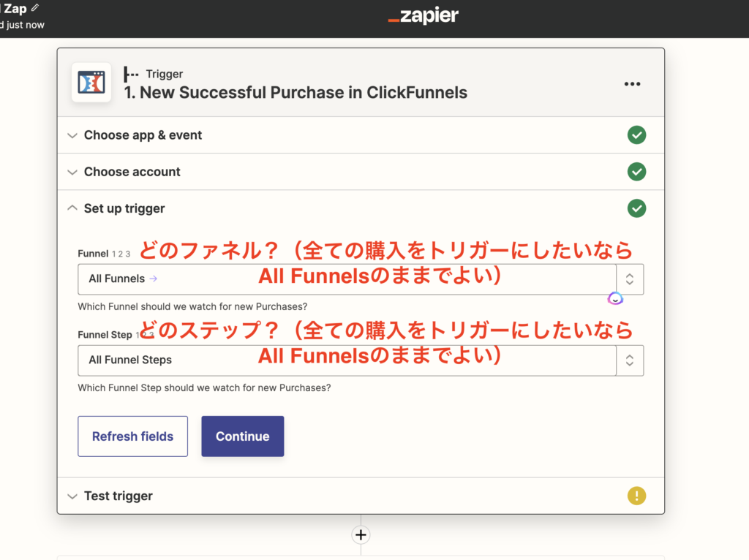This screenshot has height=560, width=749.
Task: Click the Funnel field label
Action: click(93, 254)
